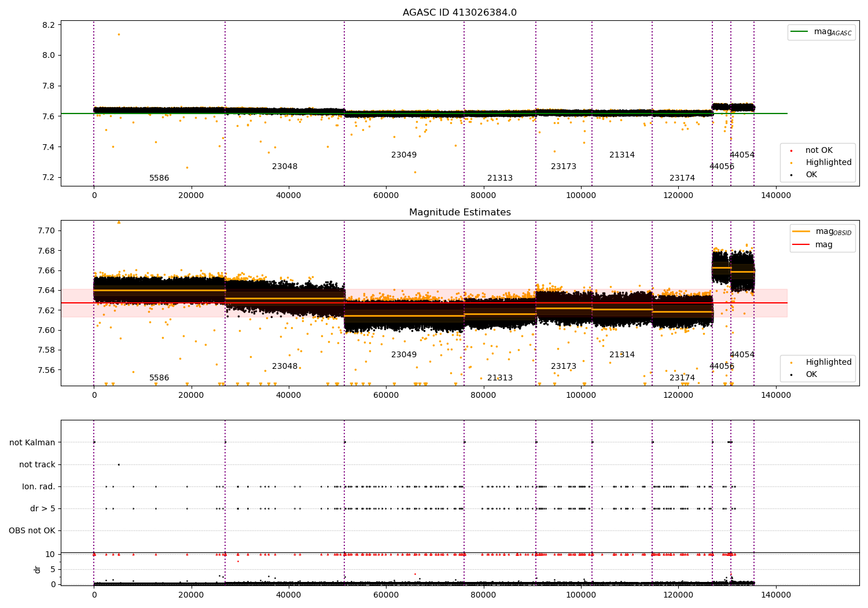Screen dimensions: 868x608
Task: Click obsid label 23049 in Magnitude Estimates plot
Action: (404, 355)
